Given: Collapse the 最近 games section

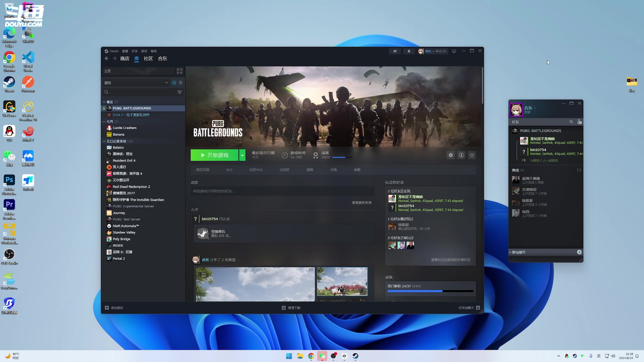Looking at the screenshot, I should (104, 102).
